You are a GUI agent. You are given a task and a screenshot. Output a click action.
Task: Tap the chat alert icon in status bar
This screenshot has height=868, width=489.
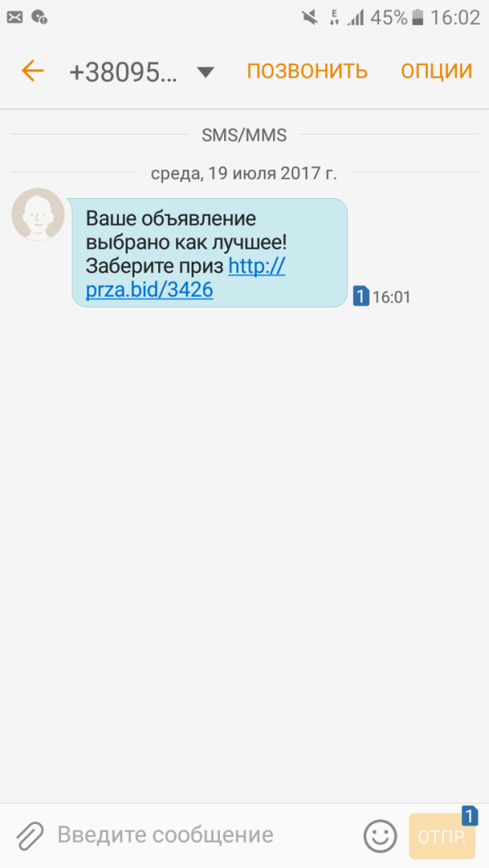39,17
